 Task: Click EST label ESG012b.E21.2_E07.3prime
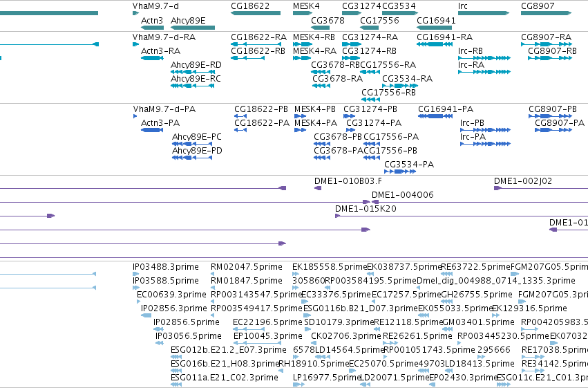click(229, 350)
